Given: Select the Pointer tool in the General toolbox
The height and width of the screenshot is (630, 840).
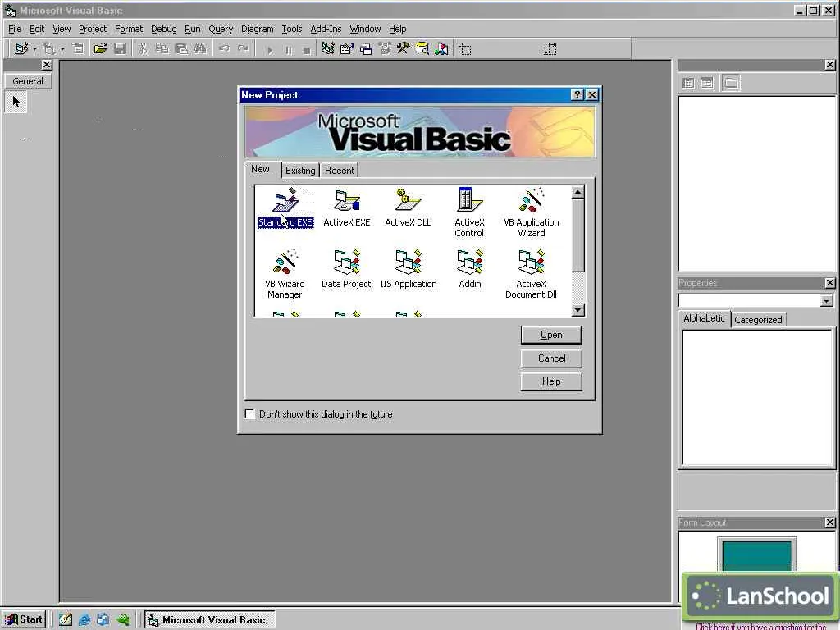Looking at the screenshot, I should point(16,102).
